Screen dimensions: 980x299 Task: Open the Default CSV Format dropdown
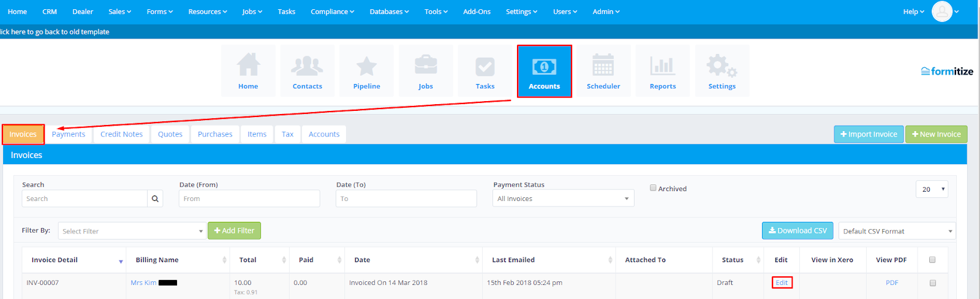tap(897, 231)
